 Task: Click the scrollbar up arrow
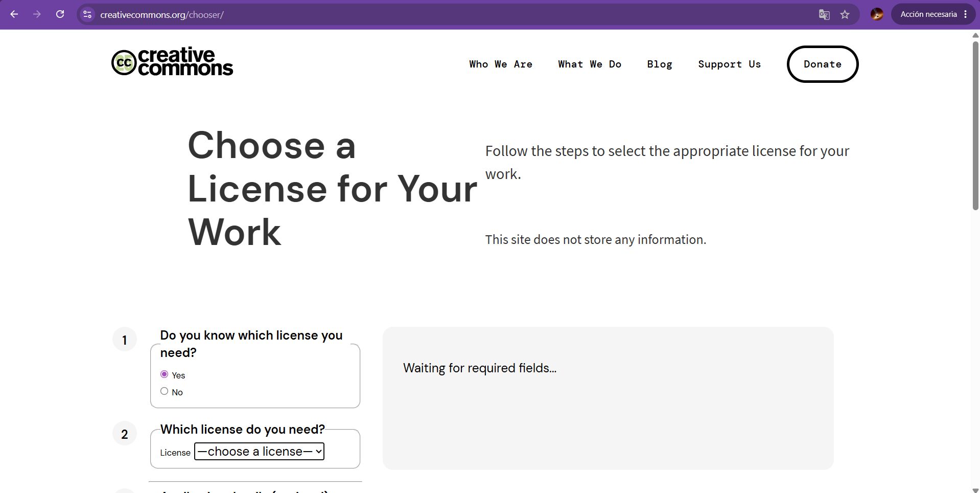(975, 35)
